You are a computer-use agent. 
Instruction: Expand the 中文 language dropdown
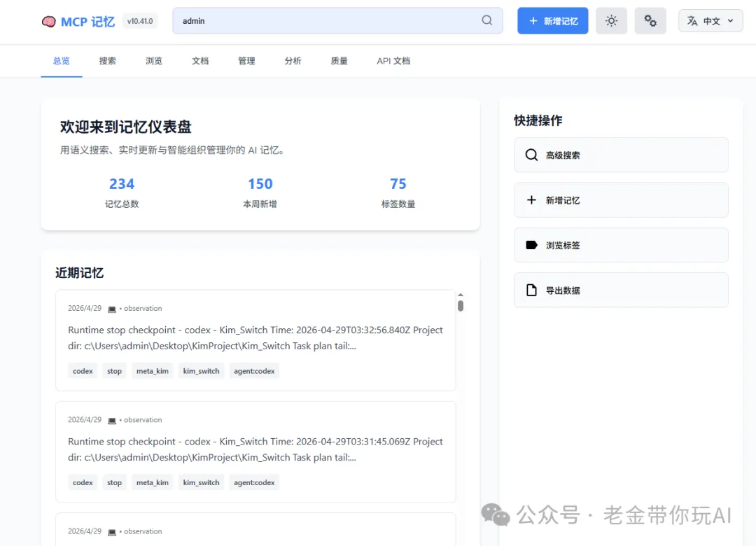(x=710, y=21)
